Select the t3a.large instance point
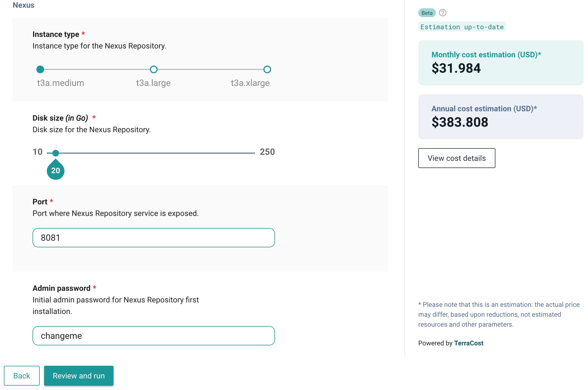The width and height of the screenshot is (588, 390). click(154, 69)
